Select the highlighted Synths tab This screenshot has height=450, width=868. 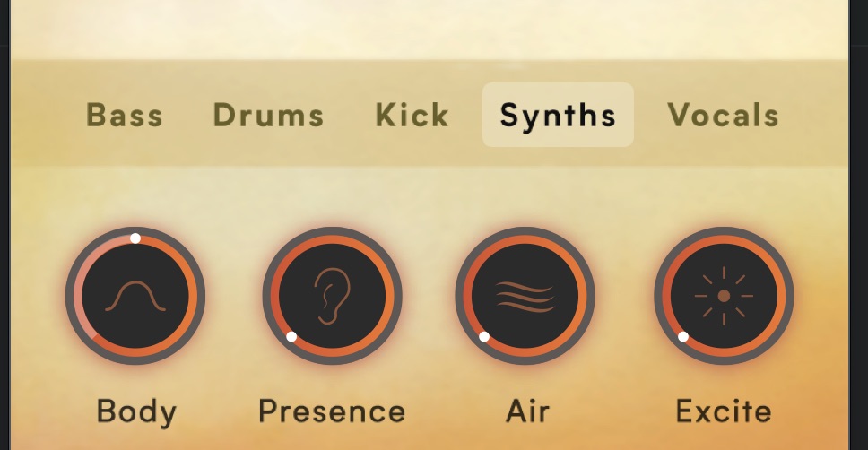coord(558,115)
